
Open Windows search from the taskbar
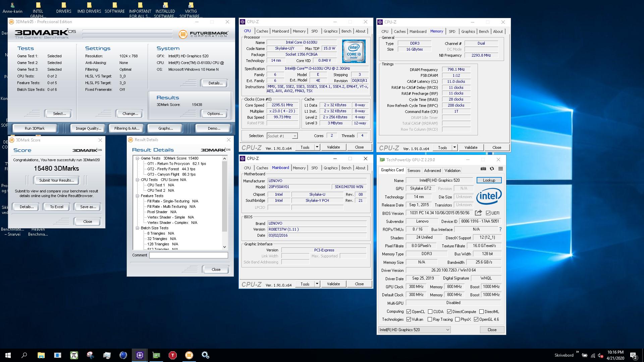(24, 355)
